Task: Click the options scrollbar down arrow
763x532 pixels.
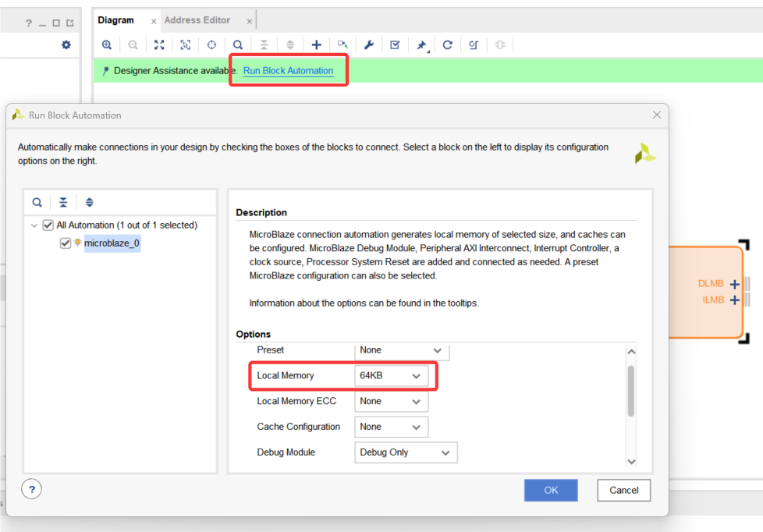Action: click(631, 462)
